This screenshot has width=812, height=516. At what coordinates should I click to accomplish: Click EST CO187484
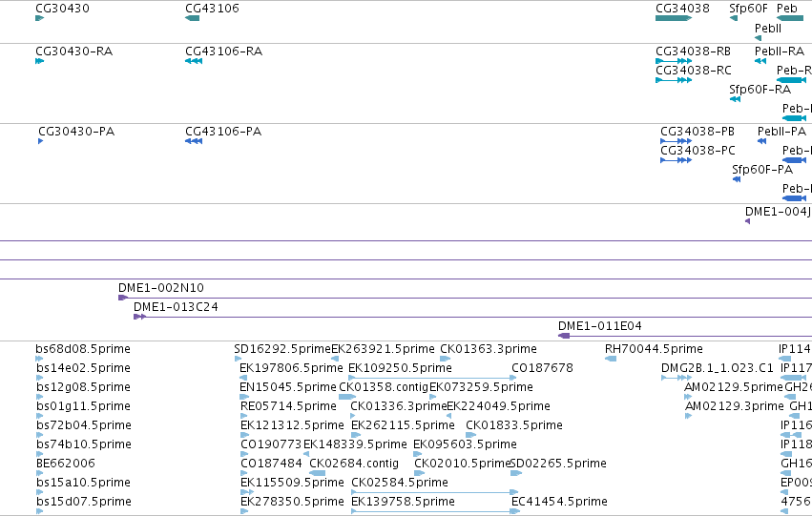click(x=271, y=464)
